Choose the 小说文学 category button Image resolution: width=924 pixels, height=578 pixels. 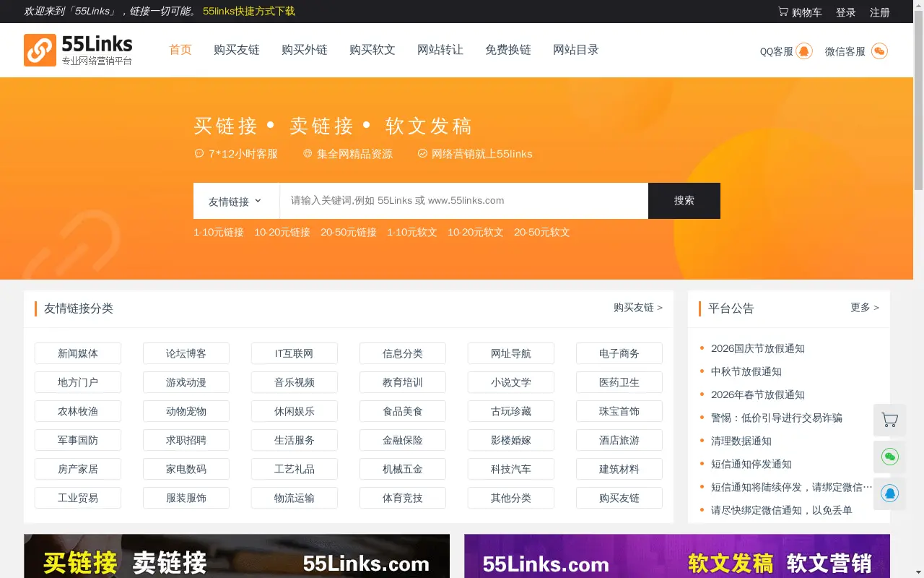pos(511,382)
